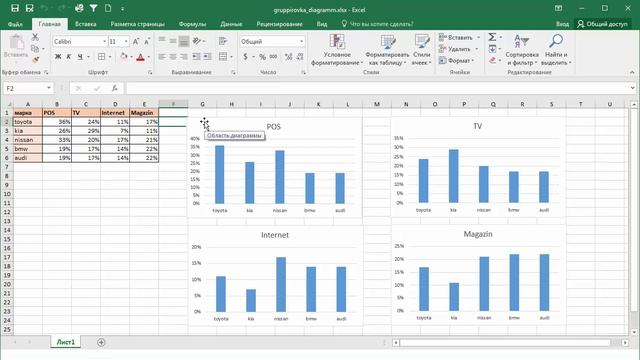Click the new blank document icon

tap(108, 8)
